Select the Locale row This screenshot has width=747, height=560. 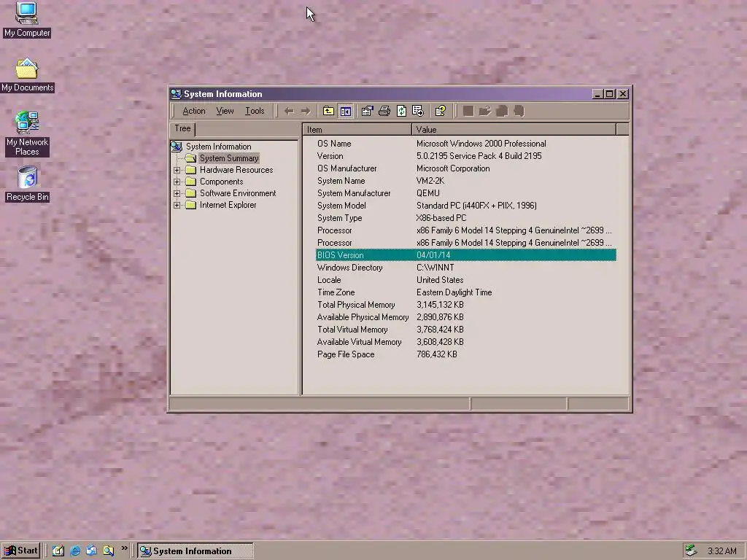(466, 280)
